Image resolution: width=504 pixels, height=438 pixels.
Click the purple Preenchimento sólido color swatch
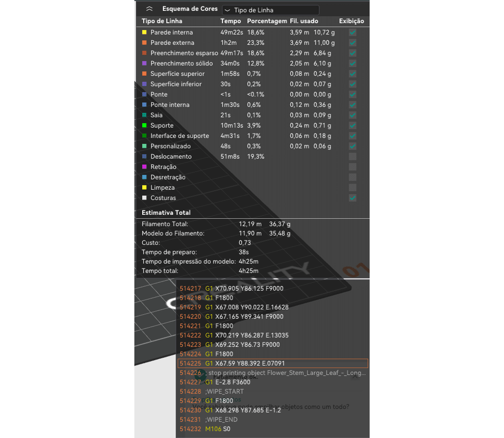tap(144, 64)
